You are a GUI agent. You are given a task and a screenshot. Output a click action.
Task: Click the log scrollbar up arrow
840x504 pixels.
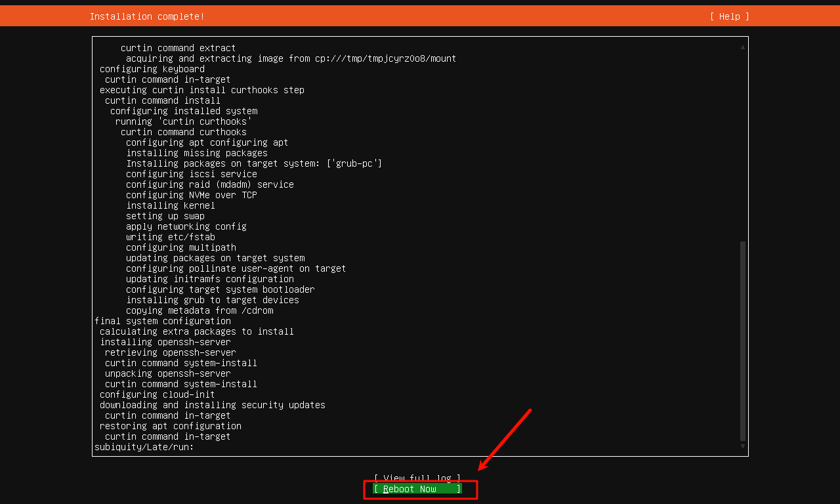[743, 47]
